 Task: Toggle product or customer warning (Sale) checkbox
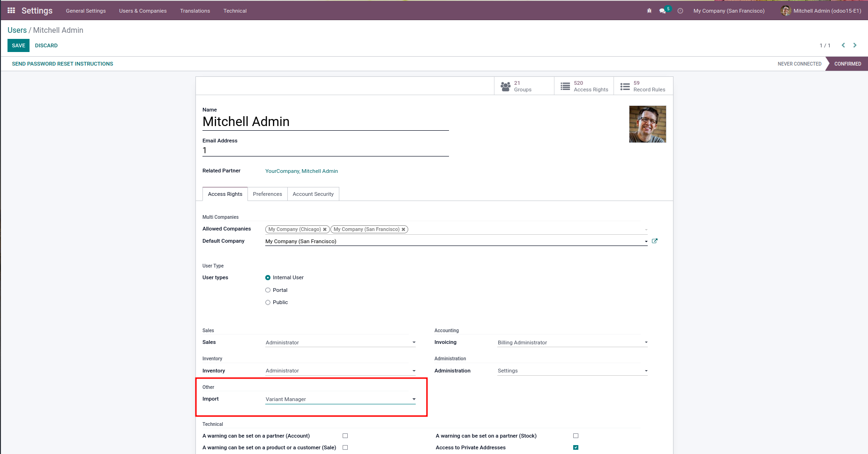pos(345,447)
